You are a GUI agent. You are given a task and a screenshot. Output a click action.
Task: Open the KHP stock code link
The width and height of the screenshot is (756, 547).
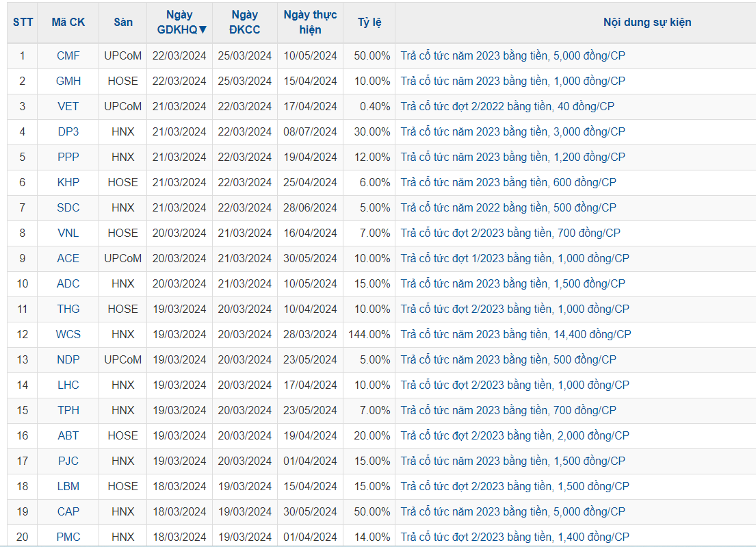pos(68,182)
